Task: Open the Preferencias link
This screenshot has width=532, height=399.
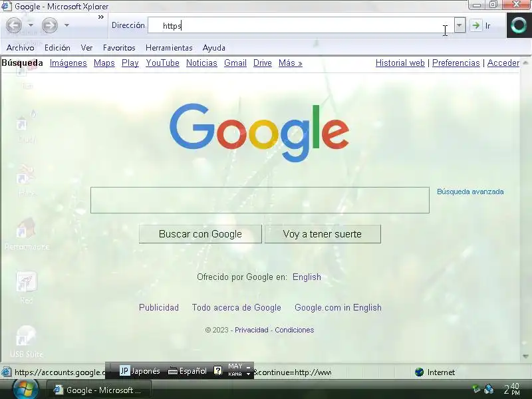Action: point(456,63)
